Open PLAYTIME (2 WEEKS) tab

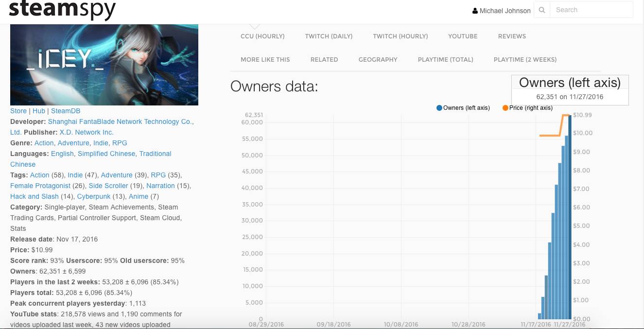coord(525,59)
